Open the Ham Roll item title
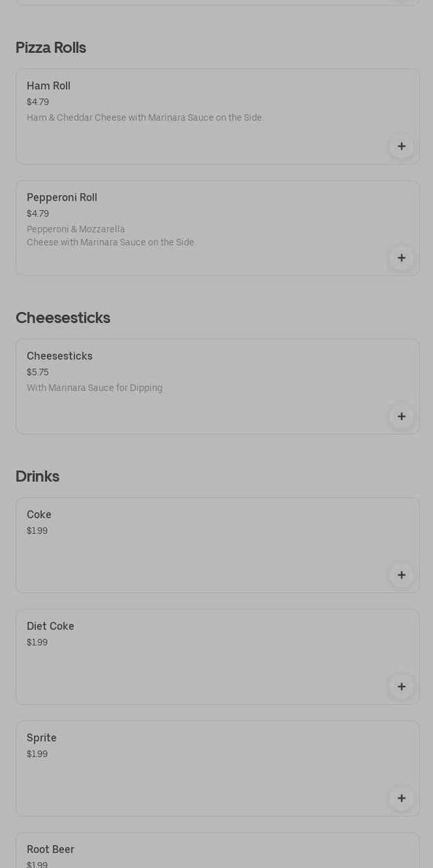The width and height of the screenshot is (433, 868). coord(48,86)
